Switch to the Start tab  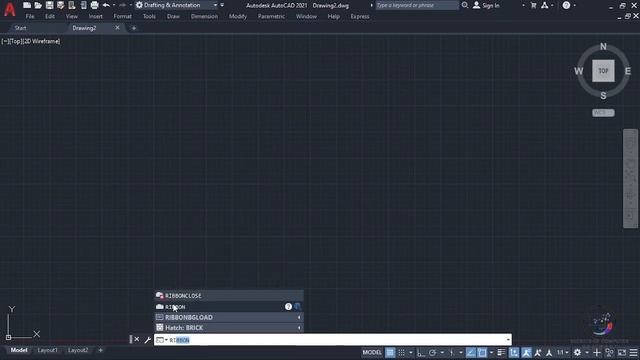[x=20, y=28]
